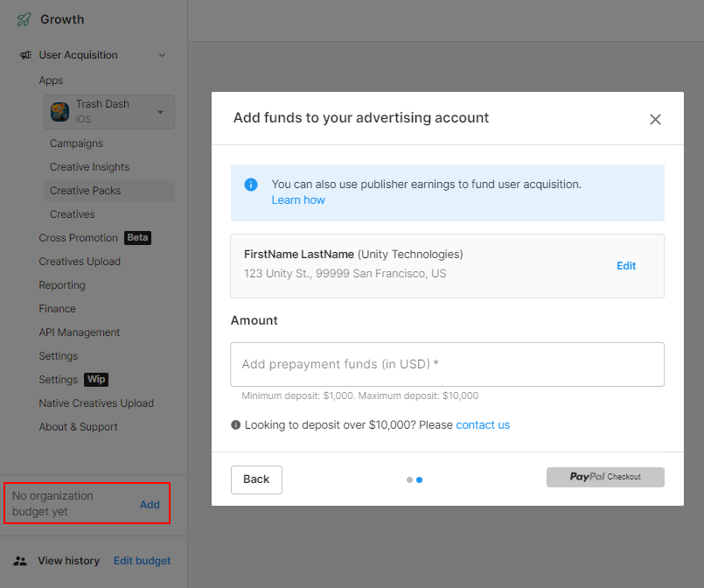Click the Growth rocket icon
The width and height of the screenshot is (704, 588).
[24, 19]
